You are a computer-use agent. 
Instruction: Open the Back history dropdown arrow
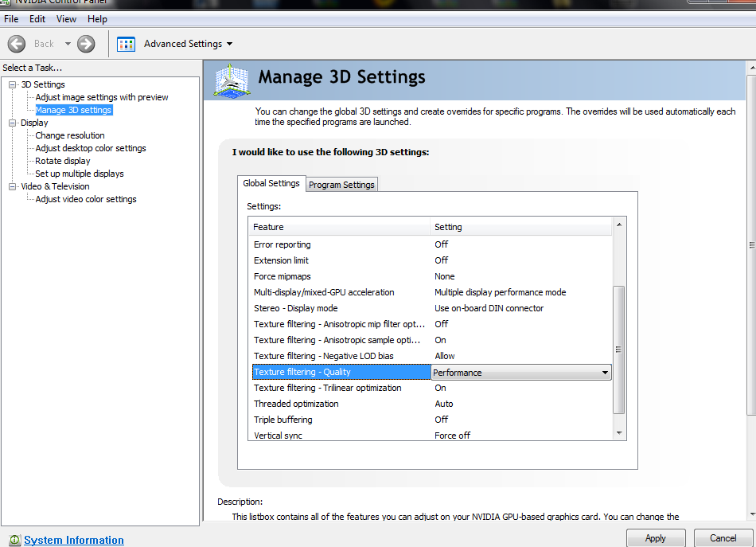click(68, 44)
